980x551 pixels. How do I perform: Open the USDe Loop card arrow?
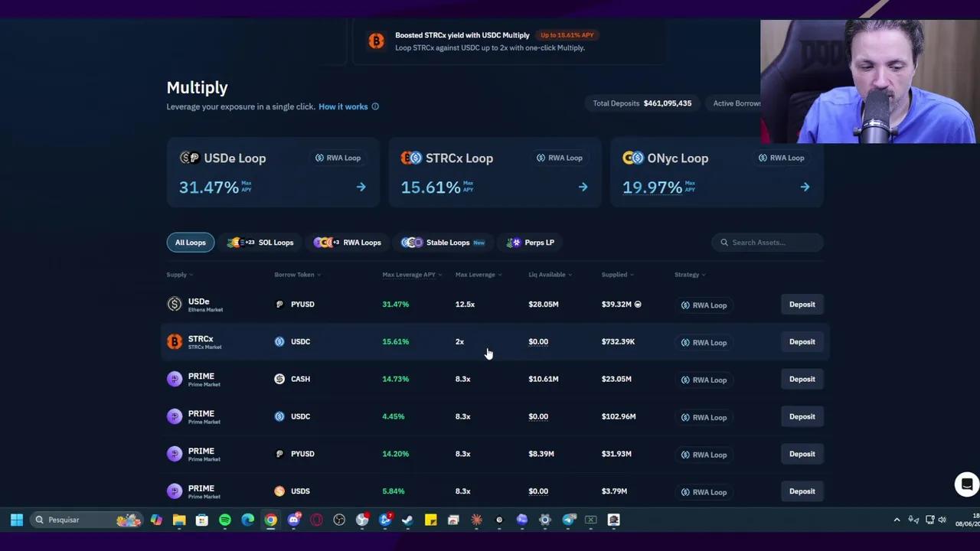pyautogui.click(x=361, y=187)
